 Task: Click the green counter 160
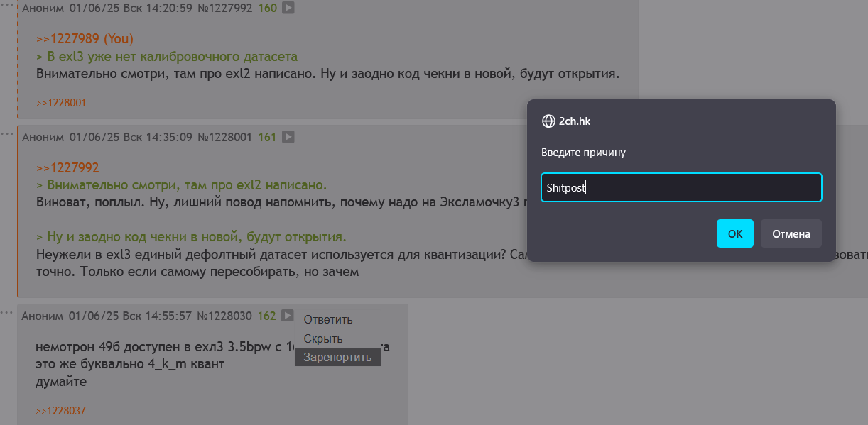(268, 9)
